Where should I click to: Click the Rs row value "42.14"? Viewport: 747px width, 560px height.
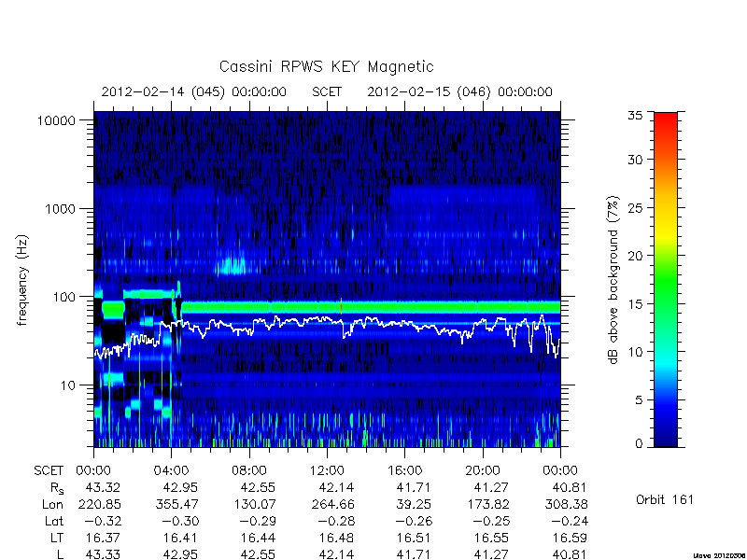click(x=336, y=487)
